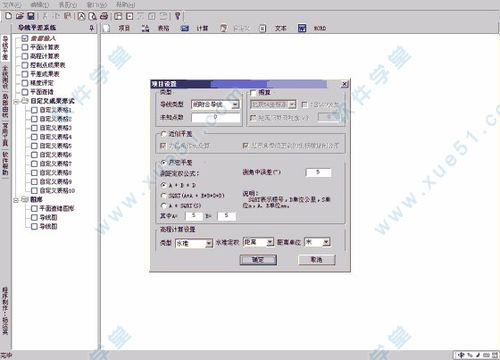Open the 帮助 help menu
Image resolution: width=500 pixels, height=360 pixels.
click(x=126, y=5)
